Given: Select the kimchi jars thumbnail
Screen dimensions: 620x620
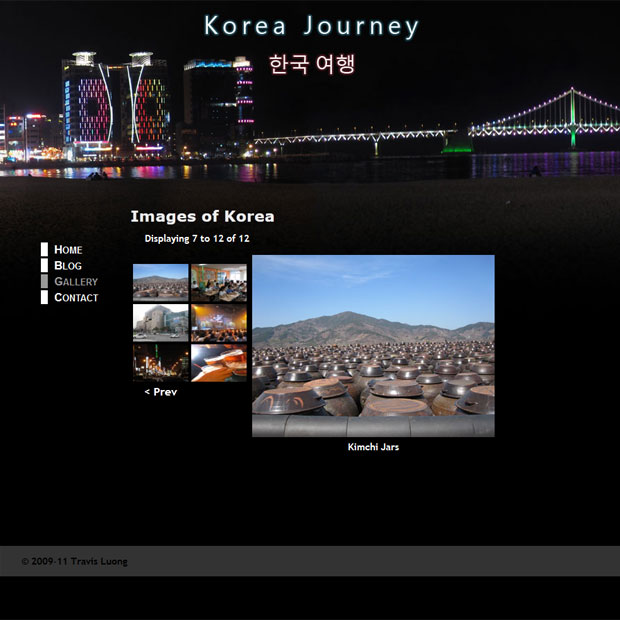Looking at the screenshot, I should click(x=161, y=283).
